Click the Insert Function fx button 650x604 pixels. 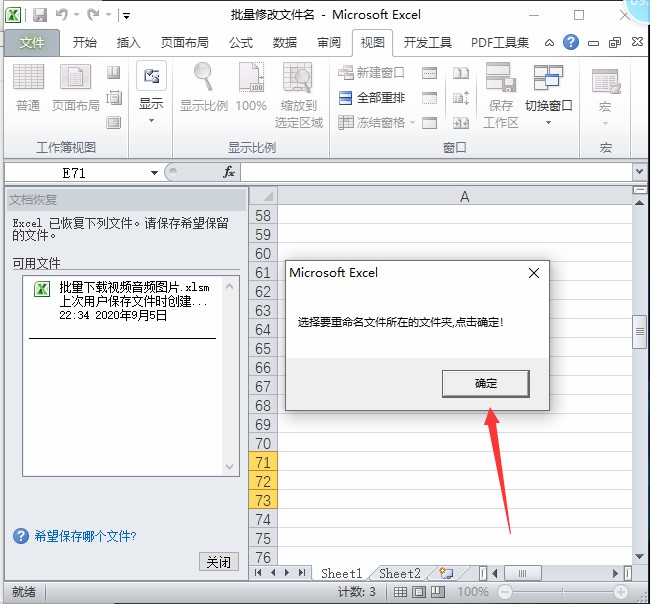click(229, 172)
